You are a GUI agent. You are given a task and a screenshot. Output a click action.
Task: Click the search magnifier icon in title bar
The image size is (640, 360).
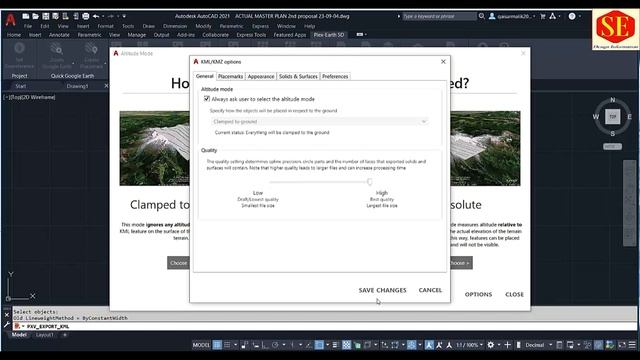(482, 16)
